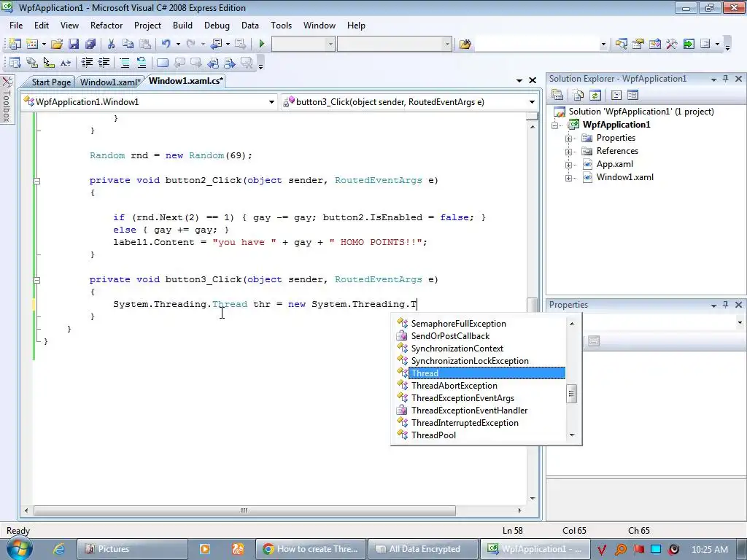Open the Tools menu

[x=281, y=26]
